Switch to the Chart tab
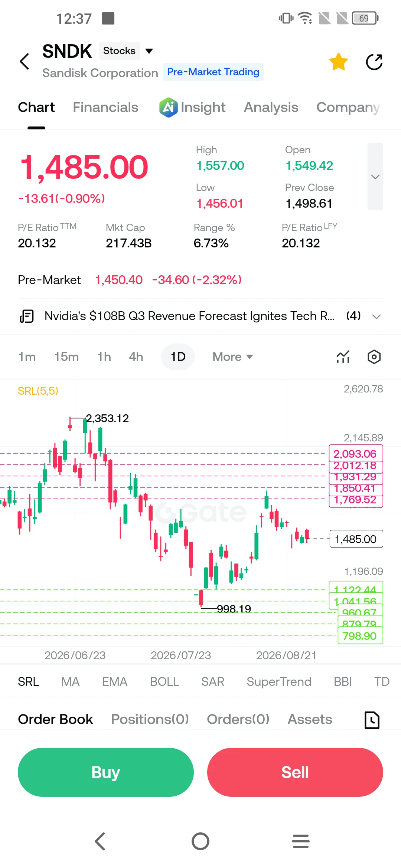Viewport: 401px width, 868px height. [x=36, y=108]
